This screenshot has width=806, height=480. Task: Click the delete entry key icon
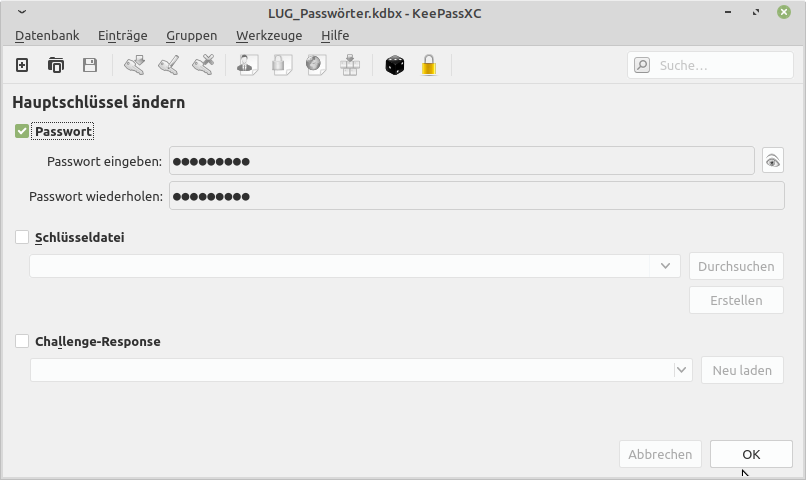[x=203, y=65]
